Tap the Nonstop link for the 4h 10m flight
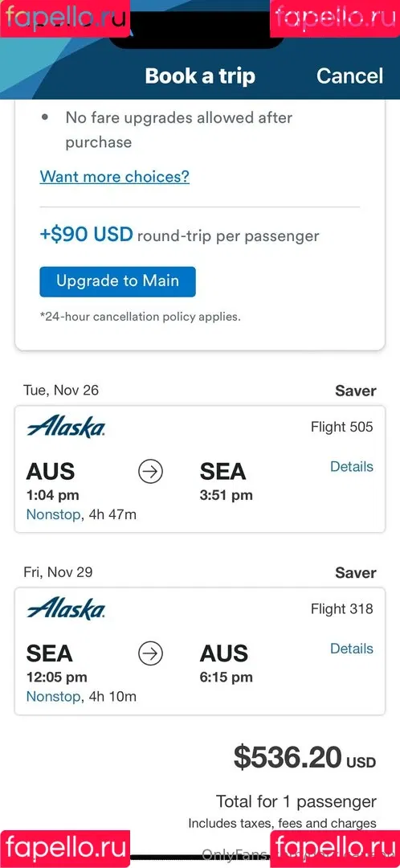This screenshot has height=868, width=400. [53, 696]
